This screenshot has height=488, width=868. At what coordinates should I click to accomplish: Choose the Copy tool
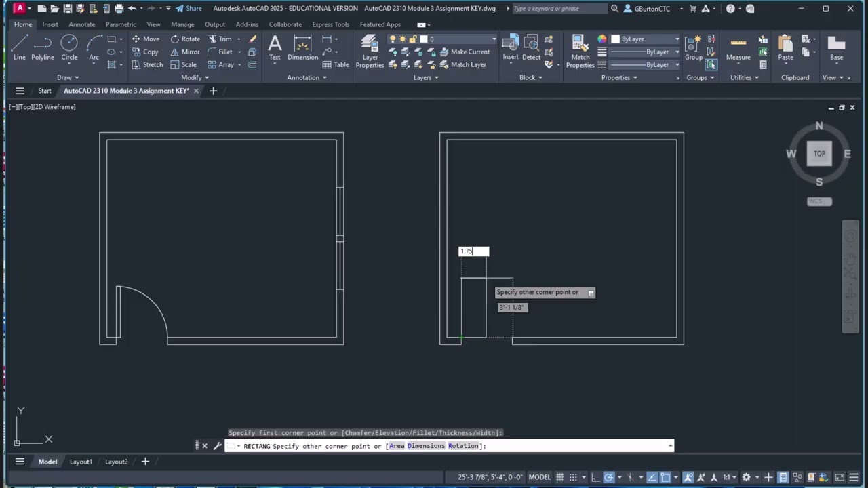pyautogui.click(x=145, y=52)
